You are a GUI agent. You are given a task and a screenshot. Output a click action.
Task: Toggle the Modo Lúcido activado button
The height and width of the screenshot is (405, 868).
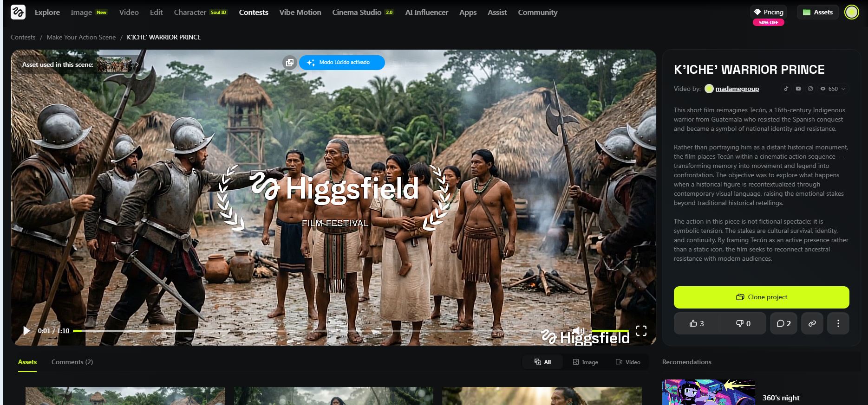(x=342, y=63)
